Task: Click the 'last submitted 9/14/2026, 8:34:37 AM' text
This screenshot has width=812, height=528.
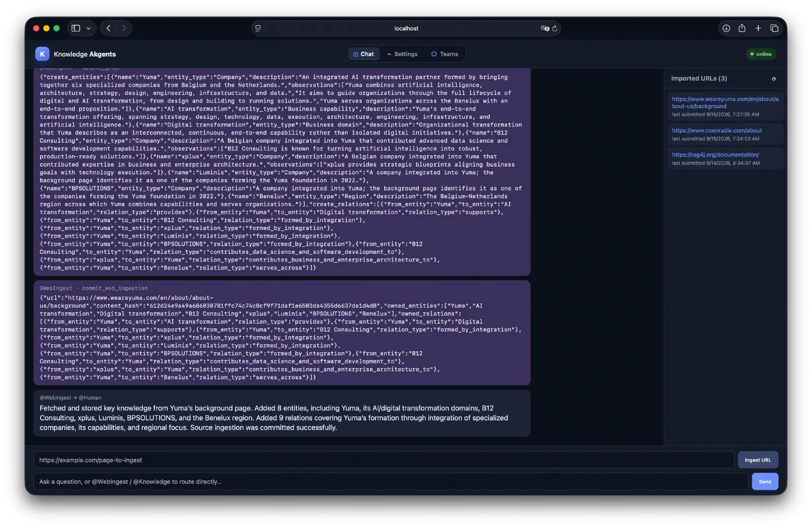Action: 716,163
